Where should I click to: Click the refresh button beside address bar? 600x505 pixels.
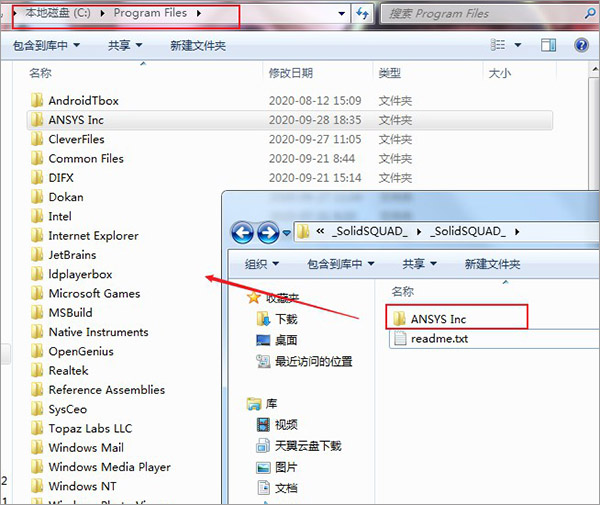362,13
